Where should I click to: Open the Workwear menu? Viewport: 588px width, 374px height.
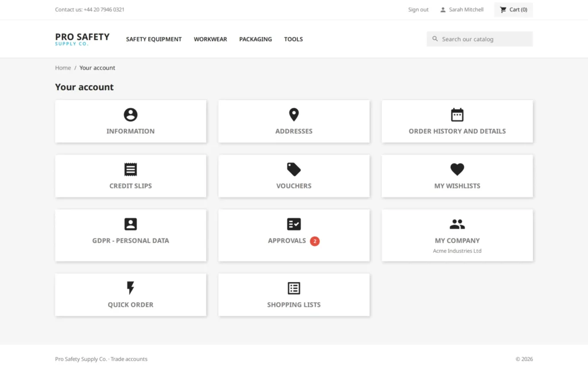coord(210,39)
